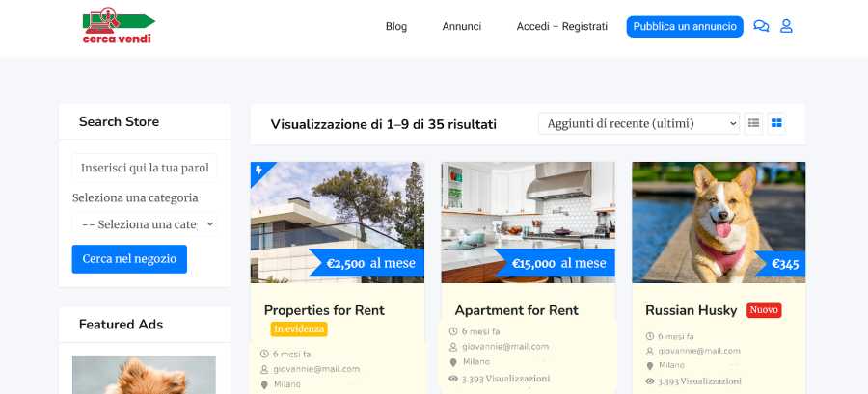Expand the Seleziona una categoria dropdown
The image size is (868, 394).
click(145, 224)
